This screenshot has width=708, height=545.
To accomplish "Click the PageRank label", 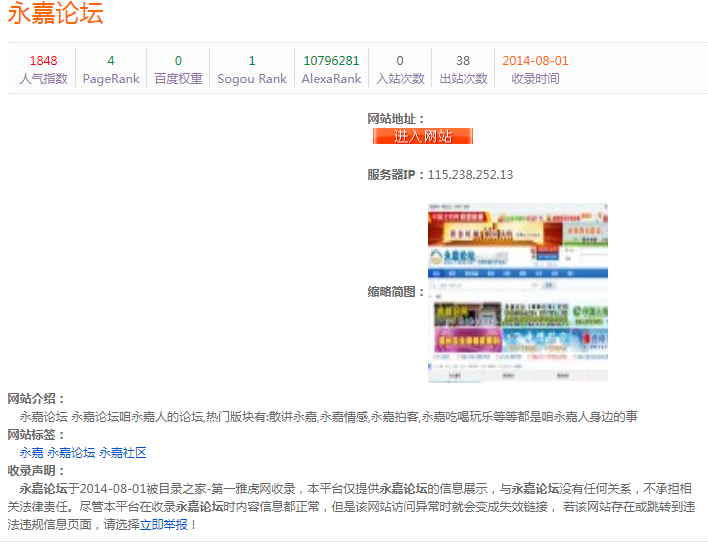I will pyautogui.click(x=111, y=79).
